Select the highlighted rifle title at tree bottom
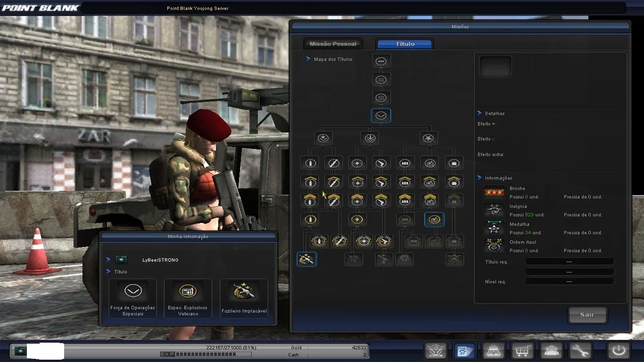 [307, 259]
